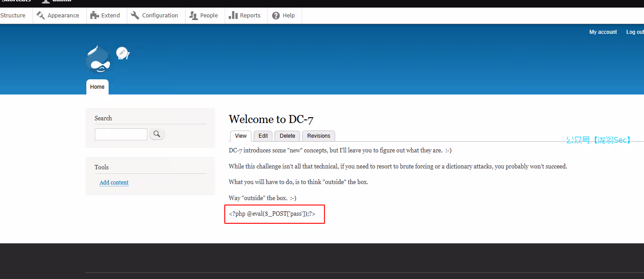
Task: Click the Welcome to DC-7 heading
Action: (271, 119)
